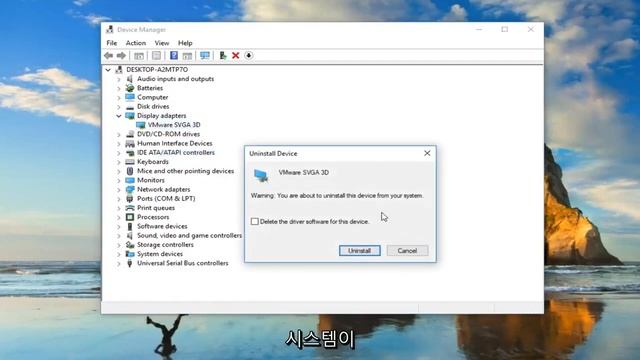
Task: Click the Disable device down-arrow icon
Action: 249,56
